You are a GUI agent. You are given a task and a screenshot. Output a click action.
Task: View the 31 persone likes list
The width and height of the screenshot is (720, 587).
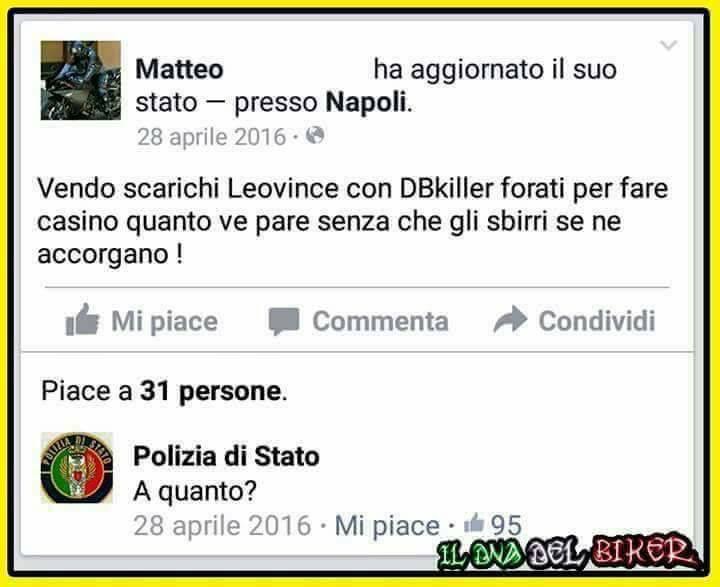[210, 391]
